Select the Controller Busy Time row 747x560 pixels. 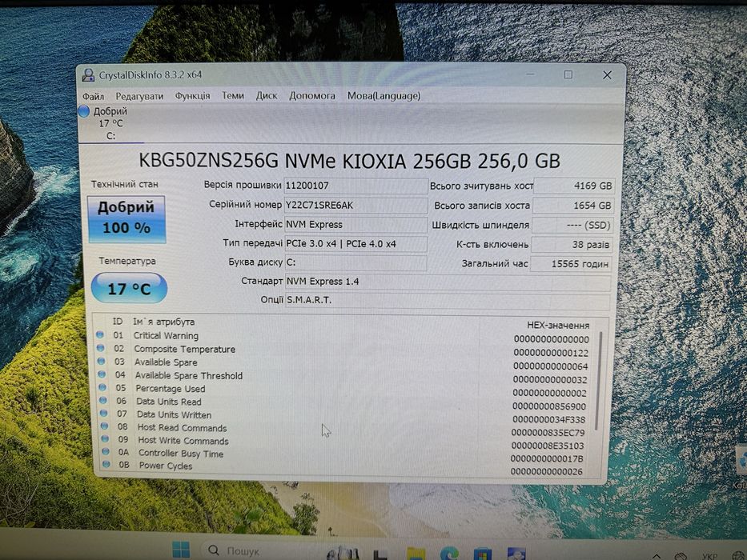[x=343, y=454]
